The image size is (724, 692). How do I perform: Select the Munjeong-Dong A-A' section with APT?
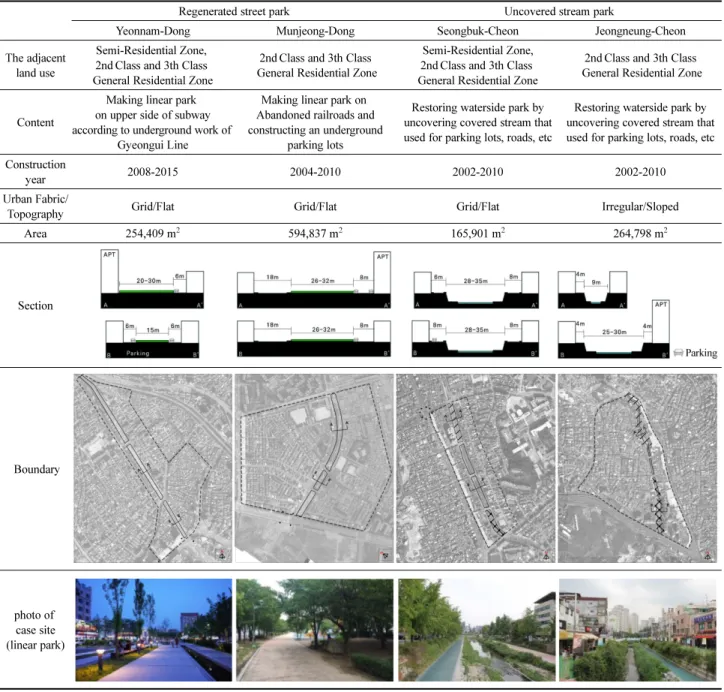tap(314, 280)
